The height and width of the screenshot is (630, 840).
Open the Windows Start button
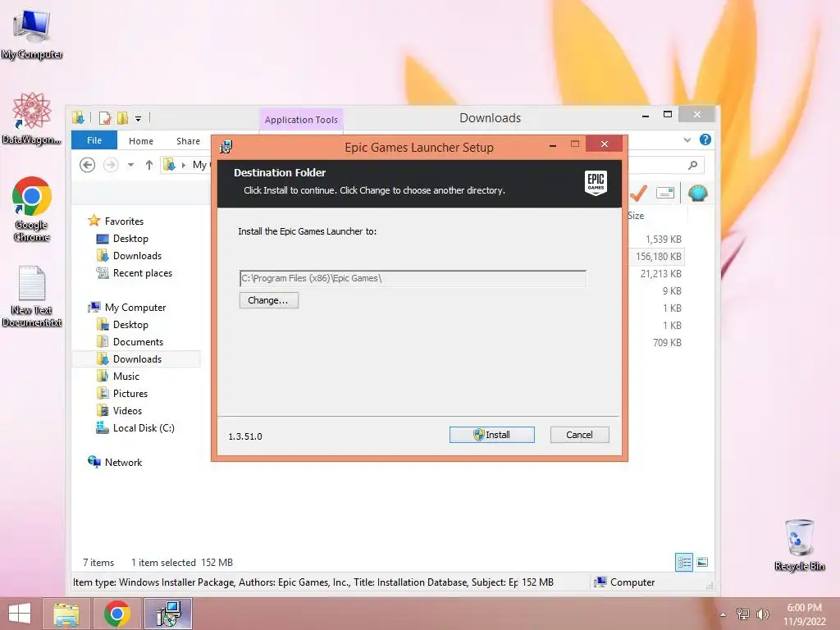tap(20, 614)
